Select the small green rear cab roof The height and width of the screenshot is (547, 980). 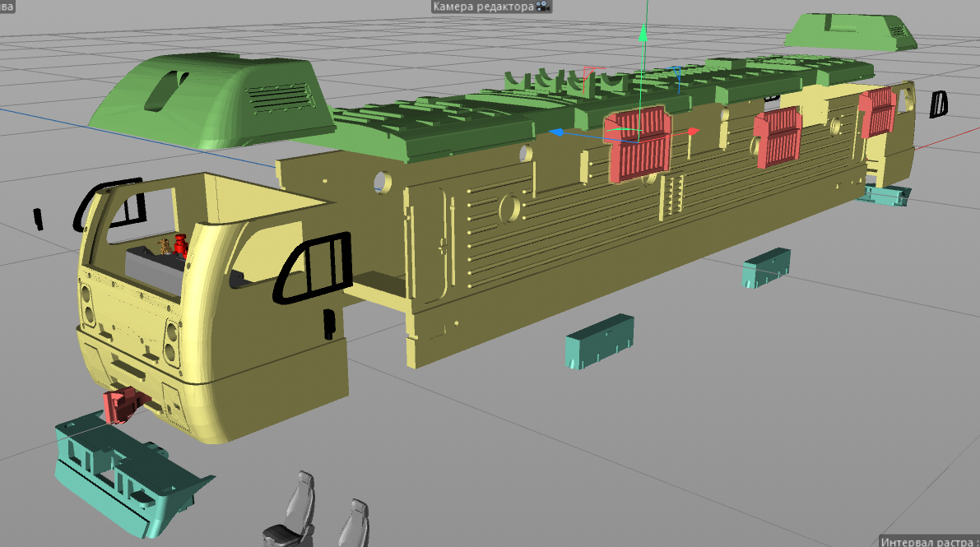(x=852, y=31)
